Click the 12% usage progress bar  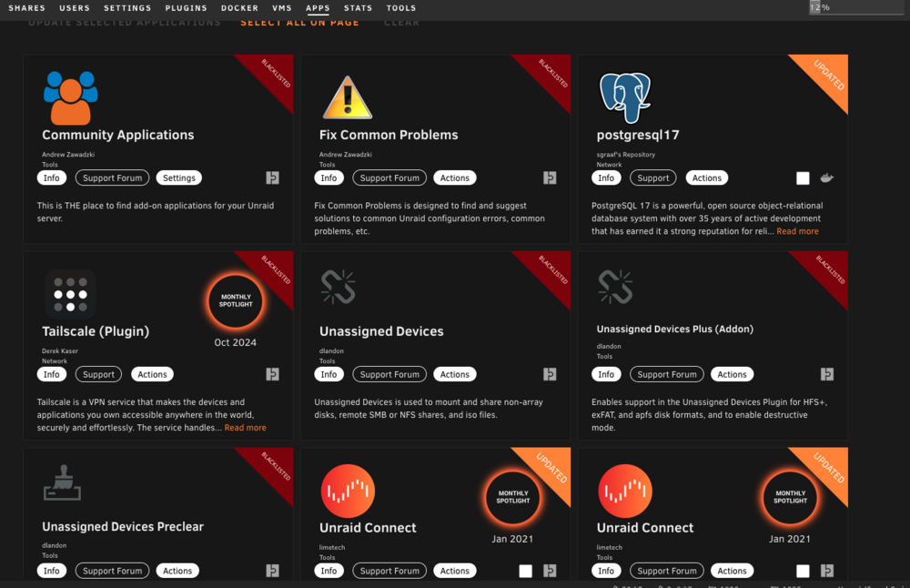pyautogui.click(x=856, y=7)
